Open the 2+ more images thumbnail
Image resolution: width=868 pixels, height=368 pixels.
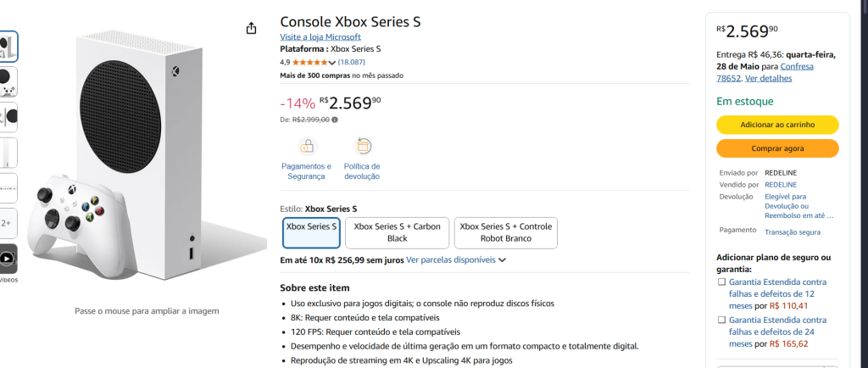(7, 223)
